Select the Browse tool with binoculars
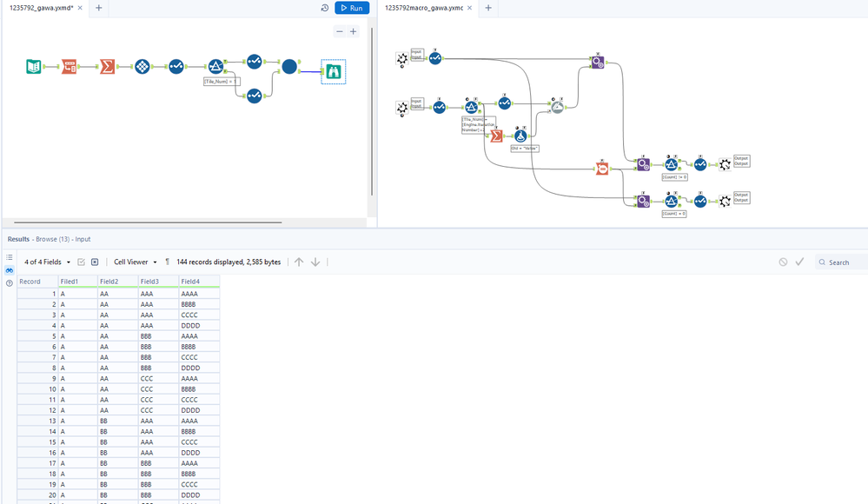The height and width of the screenshot is (504, 868). [334, 71]
